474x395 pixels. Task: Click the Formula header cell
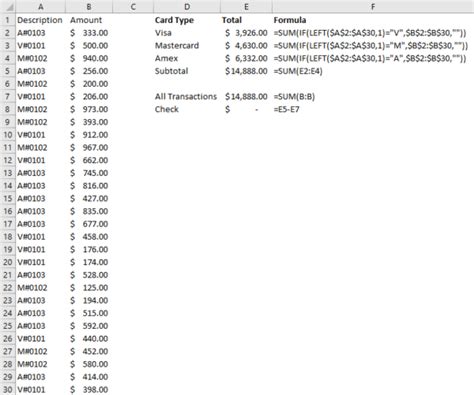(290, 20)
